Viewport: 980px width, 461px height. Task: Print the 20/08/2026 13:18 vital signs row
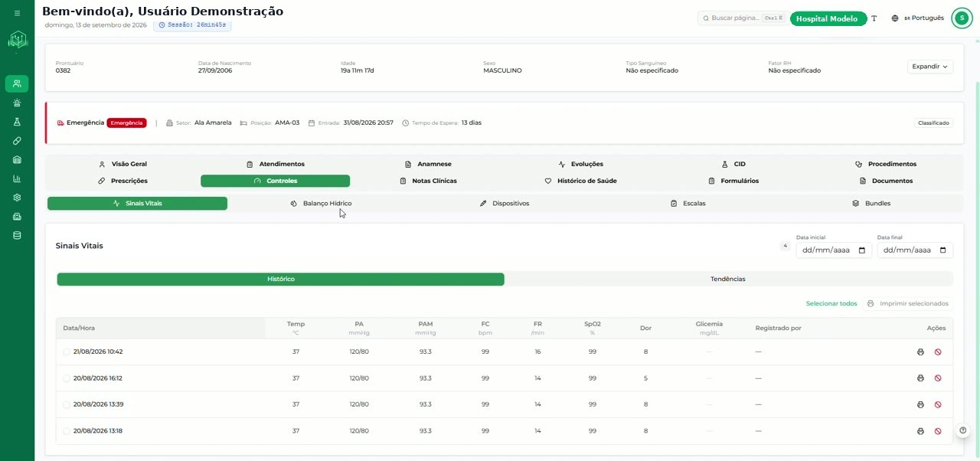(x=920, y=431)
